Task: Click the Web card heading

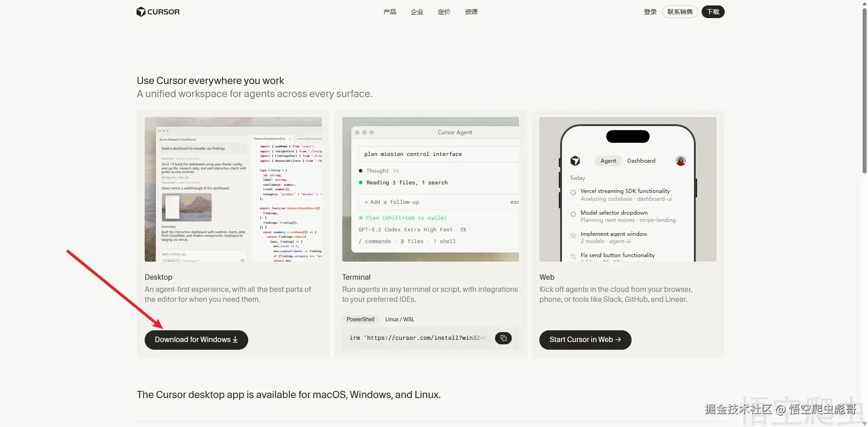Action: click(x=547, y=277)
